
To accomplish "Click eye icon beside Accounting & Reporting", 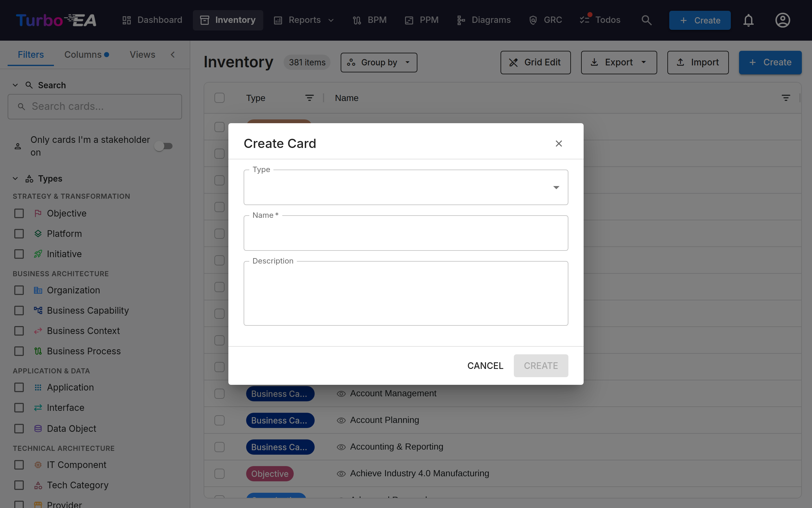I will point(341,447).
